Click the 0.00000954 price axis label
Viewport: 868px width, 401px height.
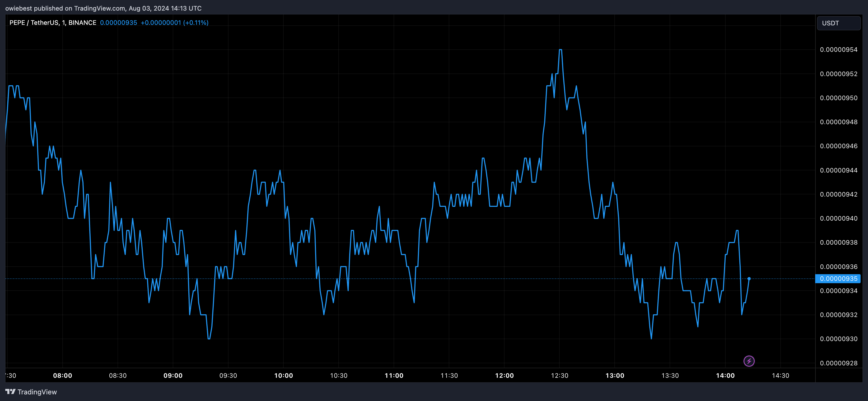tap(838, 50)
